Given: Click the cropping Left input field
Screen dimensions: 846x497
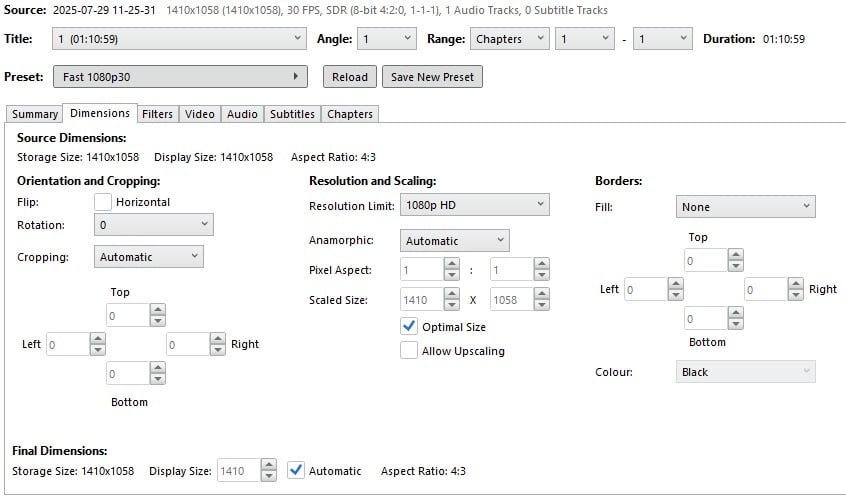Looking at the screenshot, I should [x=67, y=344].
